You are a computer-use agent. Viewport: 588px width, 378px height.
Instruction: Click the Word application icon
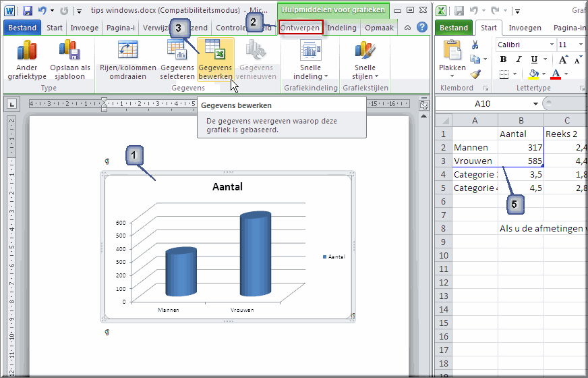click(x=9, y=11)
